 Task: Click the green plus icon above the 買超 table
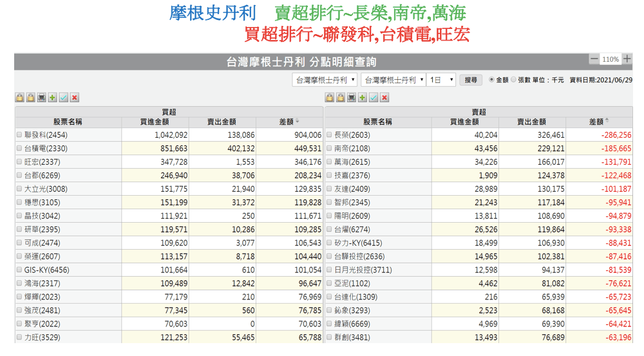pyautogui.click(x=53, y=97)
